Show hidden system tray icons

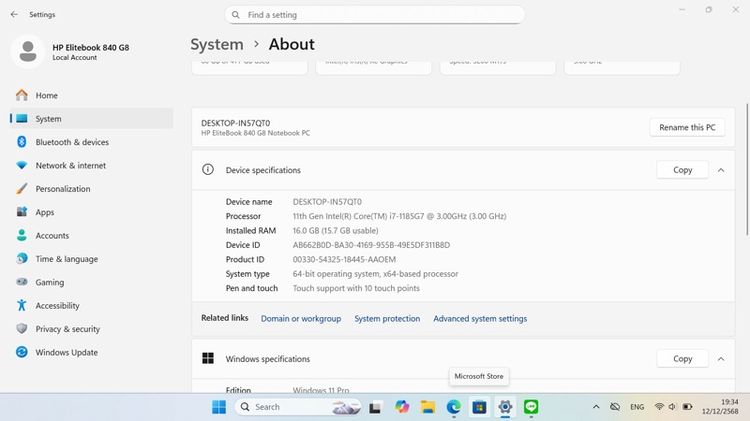pos(597,407)
